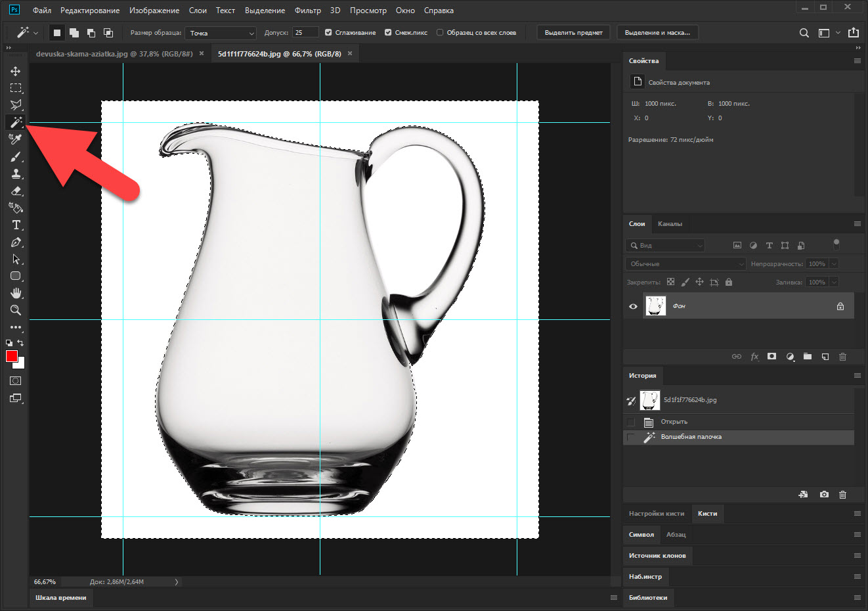Viewport: 868px width, 611px height.
Task: Create new snapshot camera icon in History
Action: coord(825,495)
